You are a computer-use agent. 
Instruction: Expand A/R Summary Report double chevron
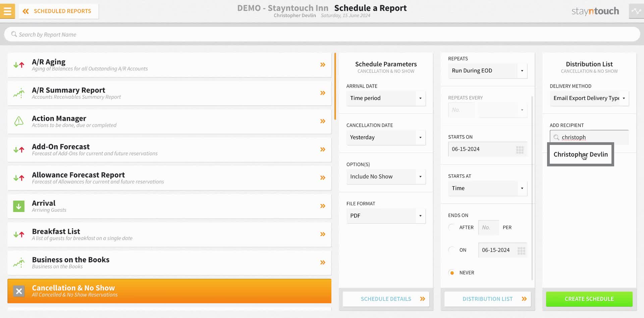tap(323, 93)
